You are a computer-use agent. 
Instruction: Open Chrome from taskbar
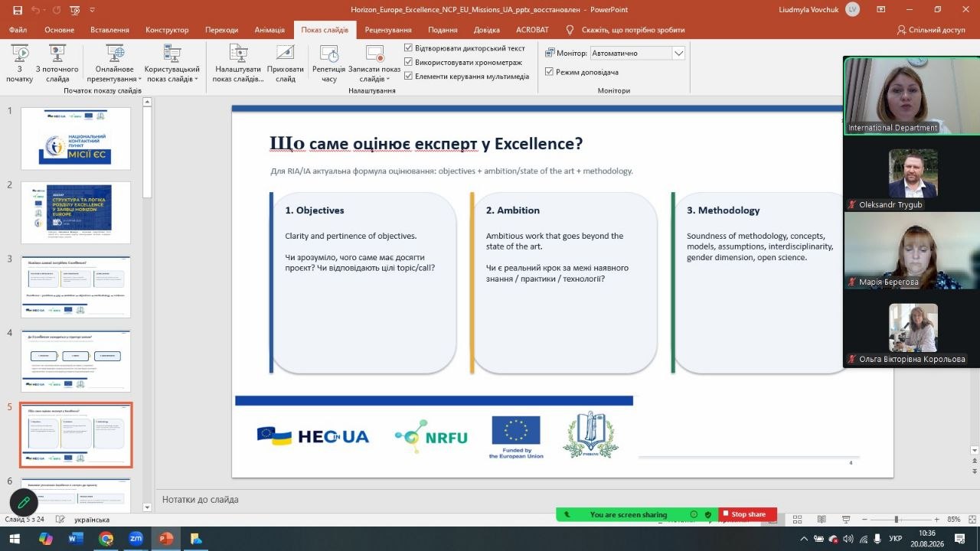click(106, 539)
